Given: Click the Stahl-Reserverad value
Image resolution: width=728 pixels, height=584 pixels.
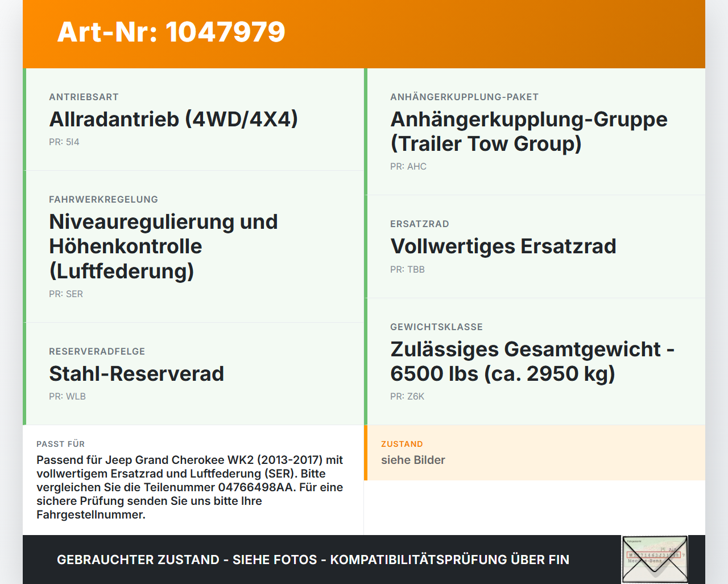Looking at the screenshot, I should pos(136,373).
